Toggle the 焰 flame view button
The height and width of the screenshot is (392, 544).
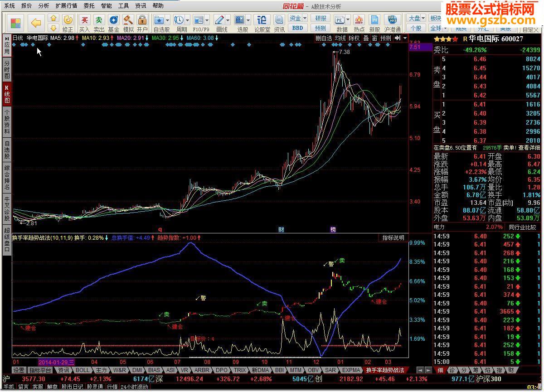tap(487, 370)
